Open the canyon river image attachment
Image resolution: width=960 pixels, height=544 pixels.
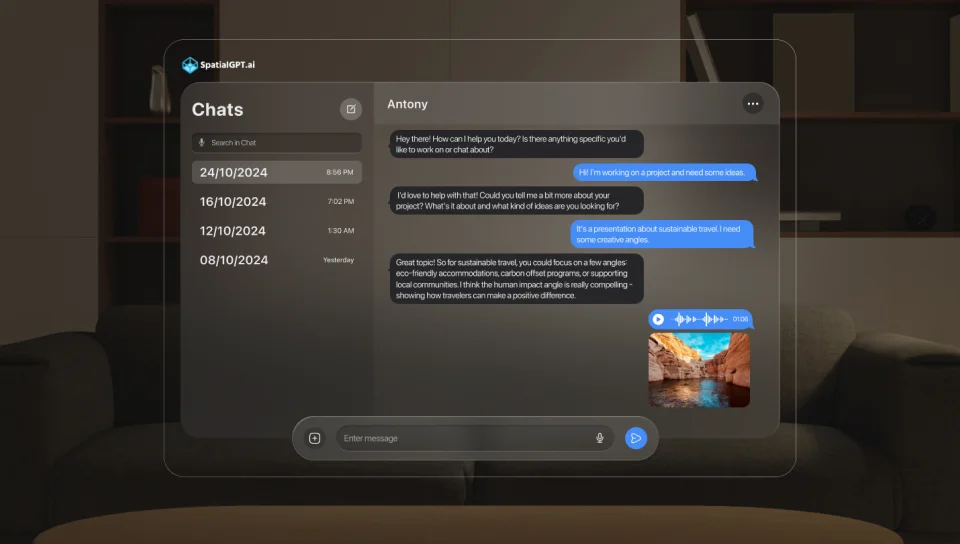pyautogui.click(x=699, y=370)
